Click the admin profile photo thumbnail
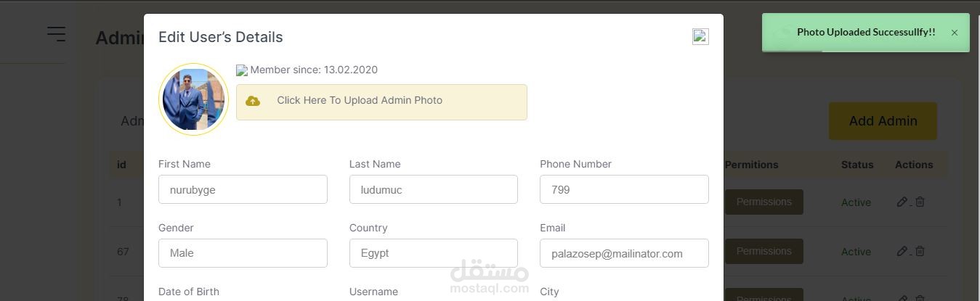This screenshot has height=301, width=980. pos(193,99)
